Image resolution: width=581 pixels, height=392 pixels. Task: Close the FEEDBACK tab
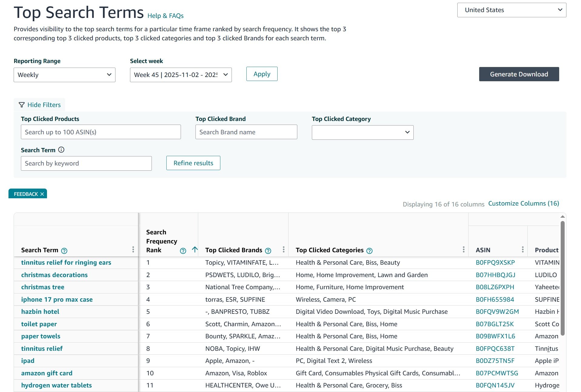click(42, 194)
